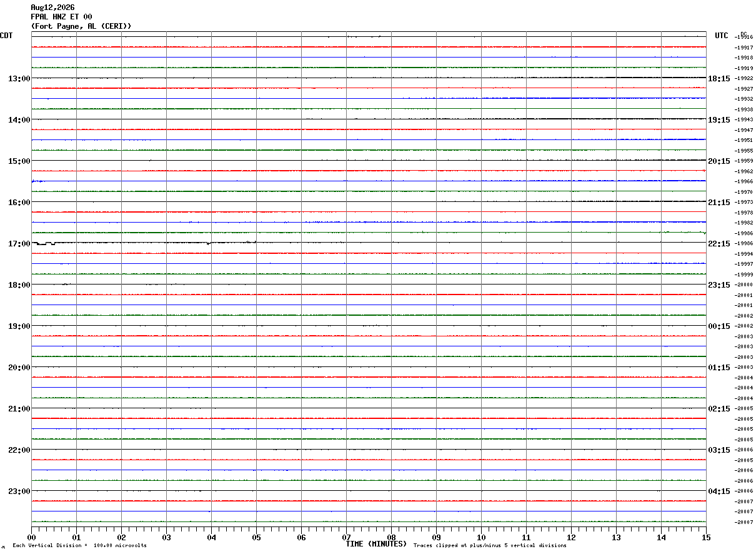
Task: Click the minute 07 axis tick label
Action: pyautogui.click(x=346, y=538)
